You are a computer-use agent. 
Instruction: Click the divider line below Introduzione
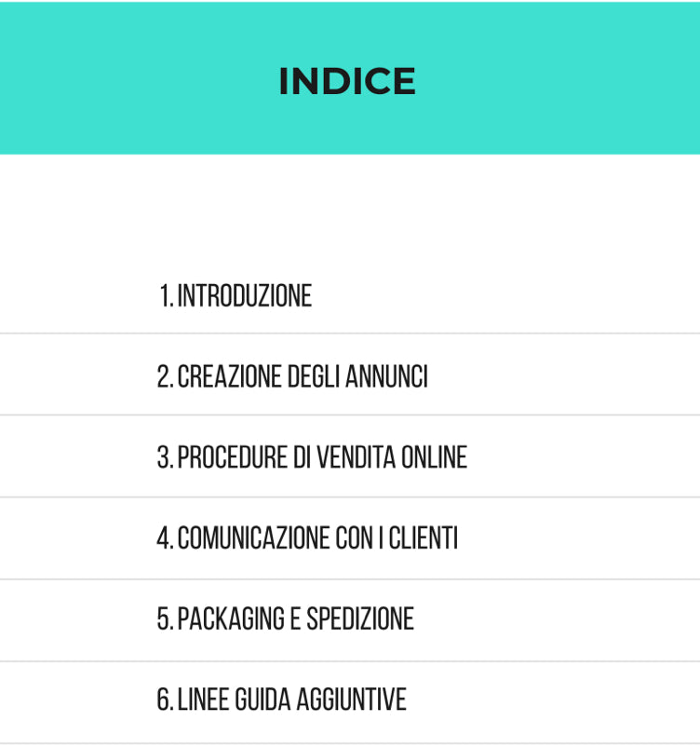[350, 333]
